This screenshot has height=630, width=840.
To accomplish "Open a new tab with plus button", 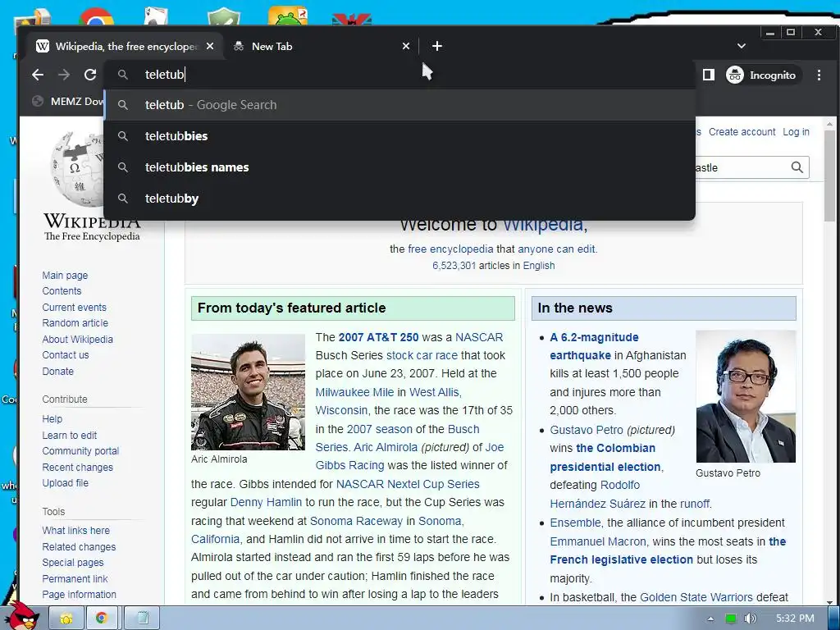I will pos(437,46).
